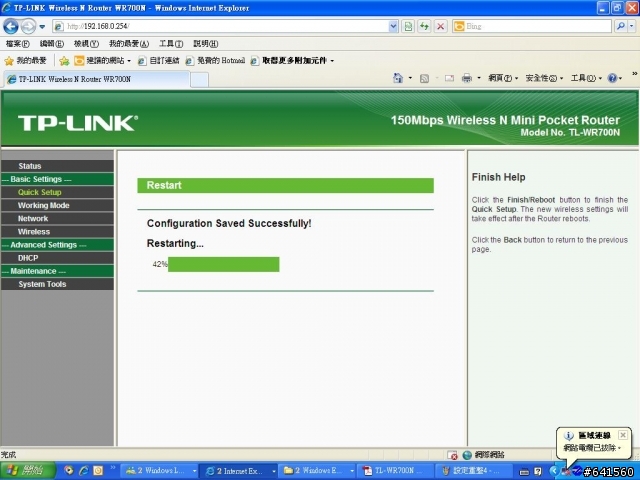This screenshot has height=480, width=640.
Task: Click the TP-LINK logo in header
Action: (78, 123)
